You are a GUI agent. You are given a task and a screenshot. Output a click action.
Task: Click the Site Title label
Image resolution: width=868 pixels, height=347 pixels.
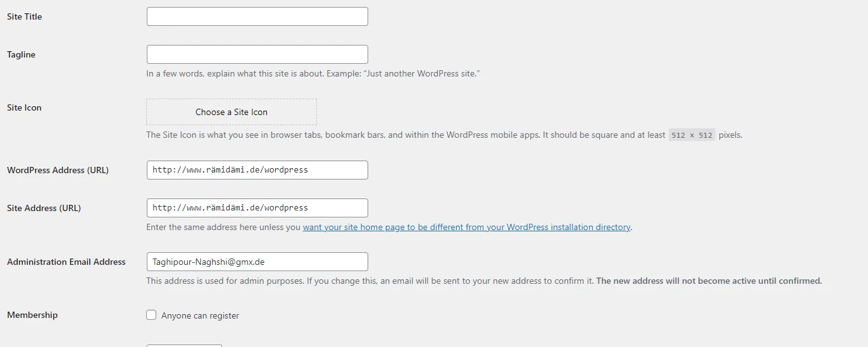pyautogui.click(x=25, y=16)
